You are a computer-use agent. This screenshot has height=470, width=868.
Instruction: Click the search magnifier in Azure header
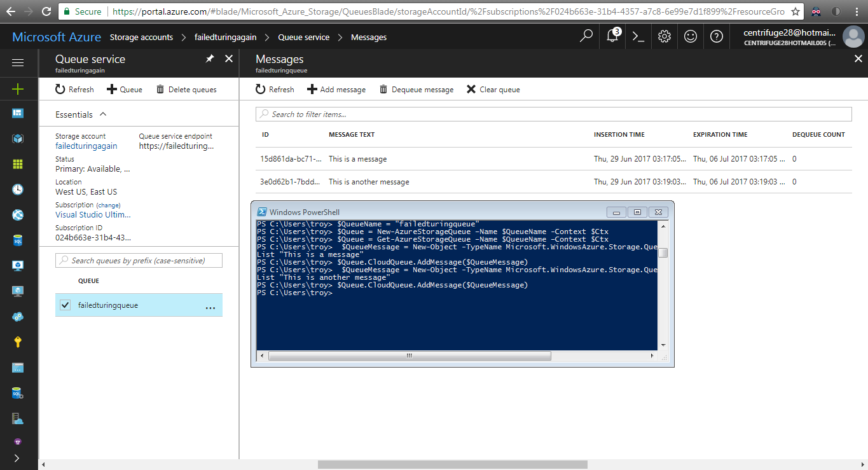click(x=586, y=36)
